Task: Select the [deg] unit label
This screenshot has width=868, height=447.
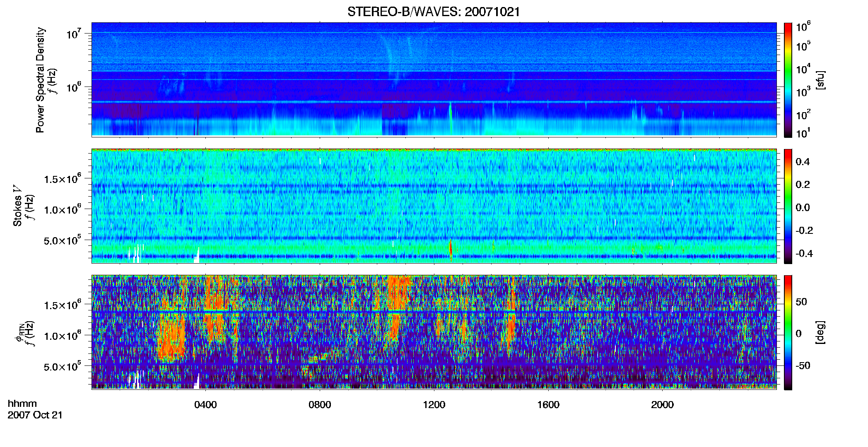Action: pyautogui.click(x=820, y=332)
